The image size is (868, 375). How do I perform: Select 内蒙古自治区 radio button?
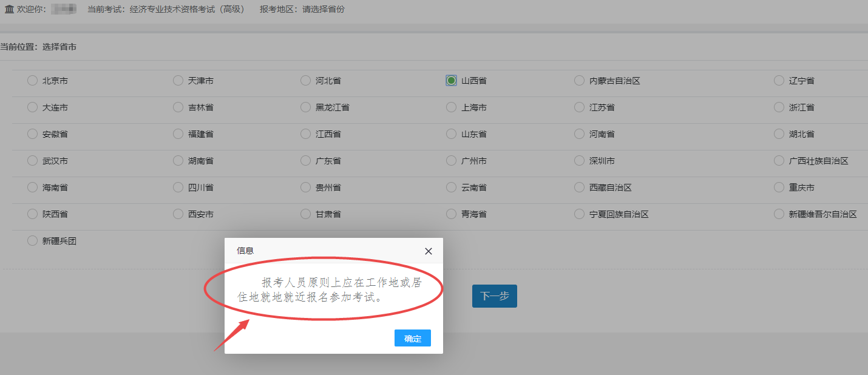579,81
